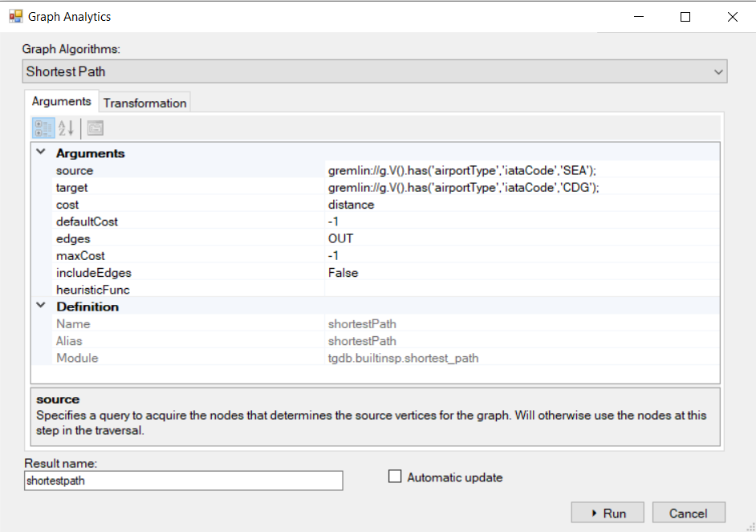
Task: Enable the Automatic update checkbox
Action: 395,477
